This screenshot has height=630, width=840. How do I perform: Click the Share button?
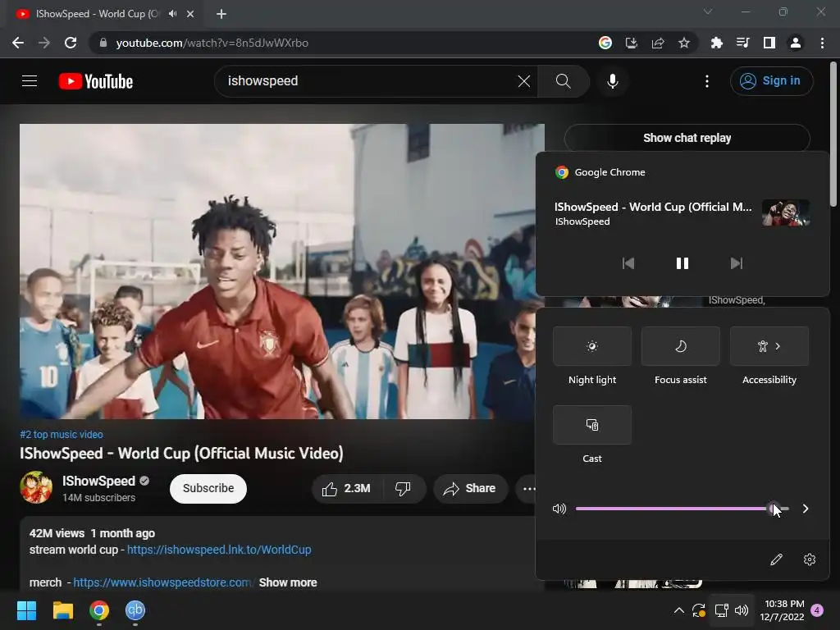click(470, 489)
